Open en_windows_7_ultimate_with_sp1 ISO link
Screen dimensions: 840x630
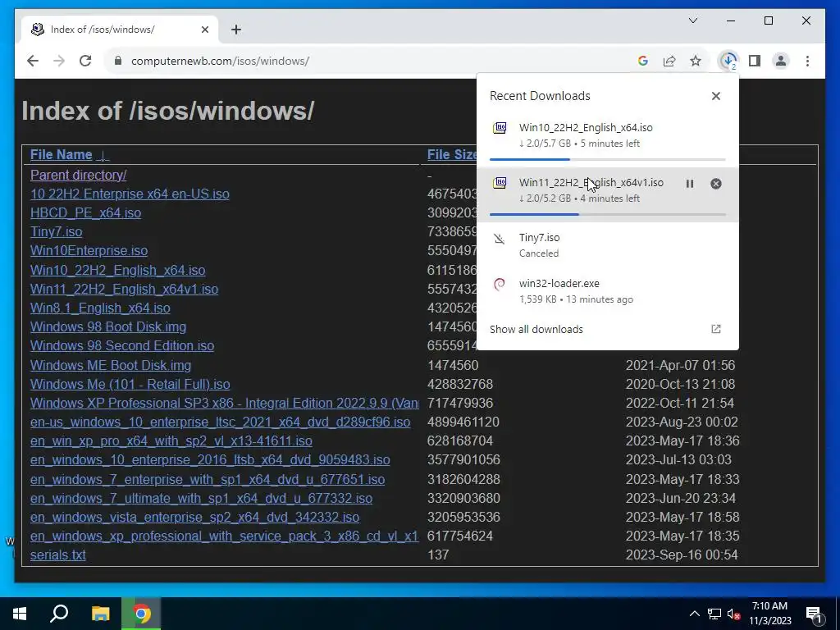[x=202, y=498]
